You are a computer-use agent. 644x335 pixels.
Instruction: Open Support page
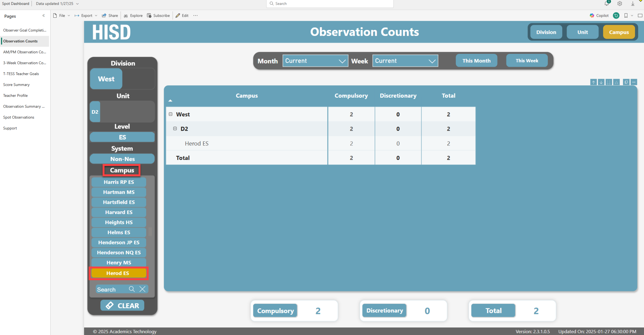coord(25,128)
